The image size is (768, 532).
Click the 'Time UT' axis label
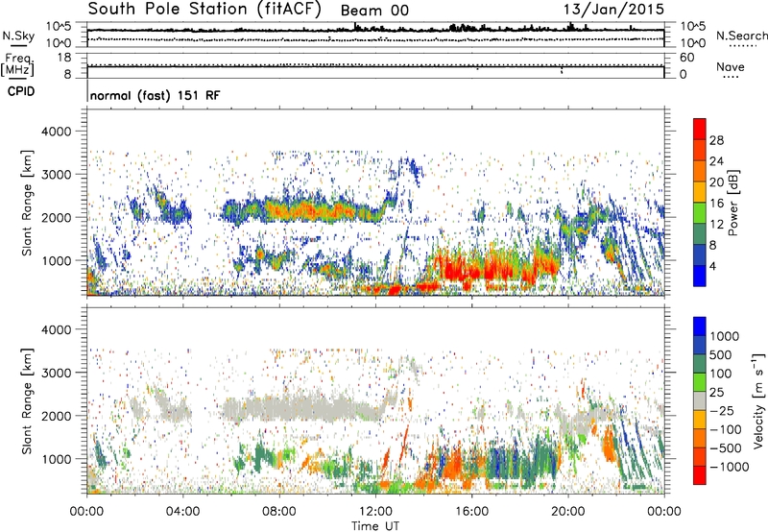pyautogui.click(x=375, y=526)
